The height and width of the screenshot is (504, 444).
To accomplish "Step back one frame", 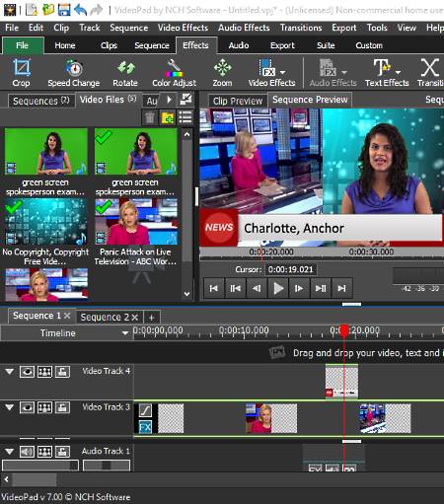I will tap(257, 288).
